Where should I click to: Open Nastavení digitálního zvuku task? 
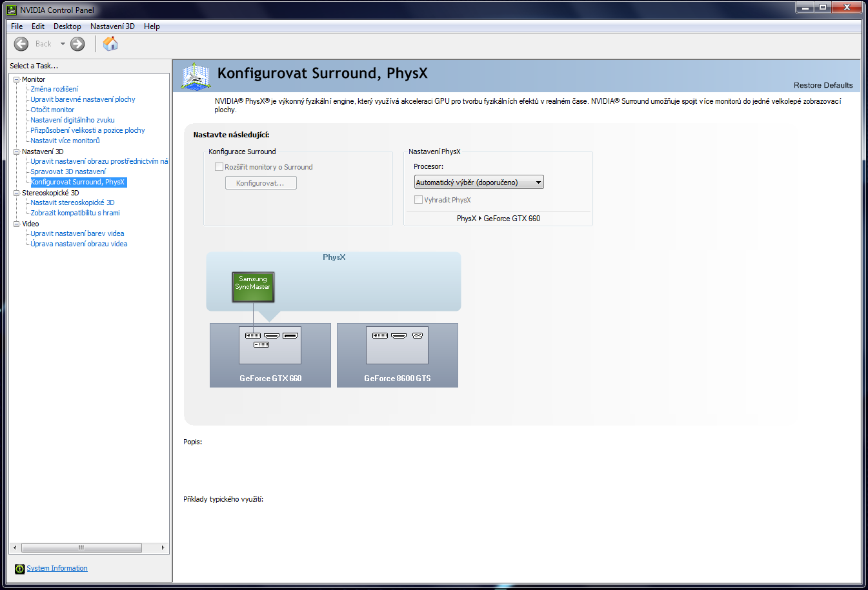72,120
